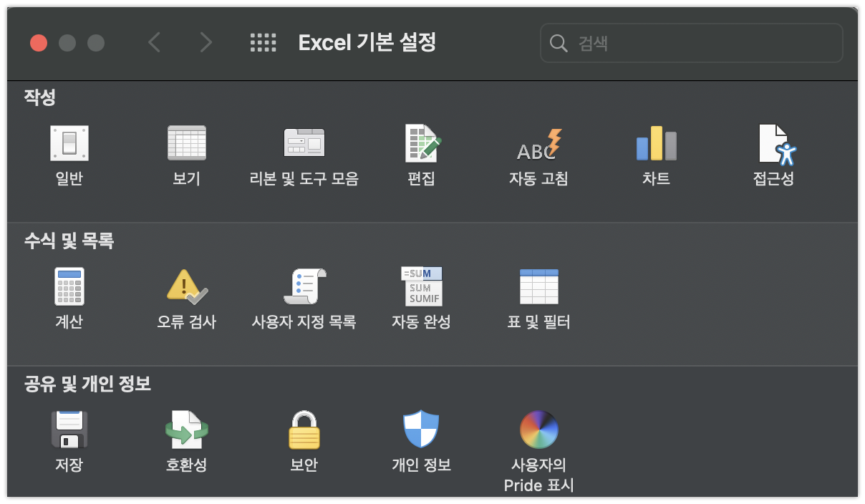Open 사용자의 Pride 표시 rainbow icon
The height and width of the screenshot is (504, 865).
click(x=538, y=430)
